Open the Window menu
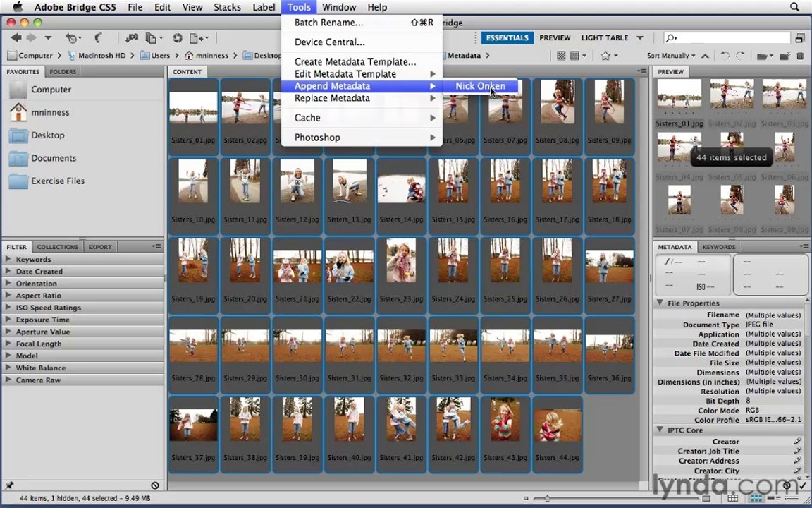 (338, 7)
